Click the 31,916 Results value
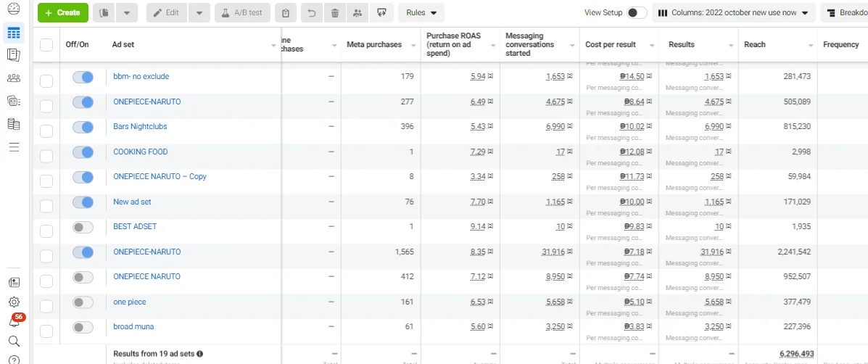The width and height of the screenshot is (868, 364). (711, 252)
